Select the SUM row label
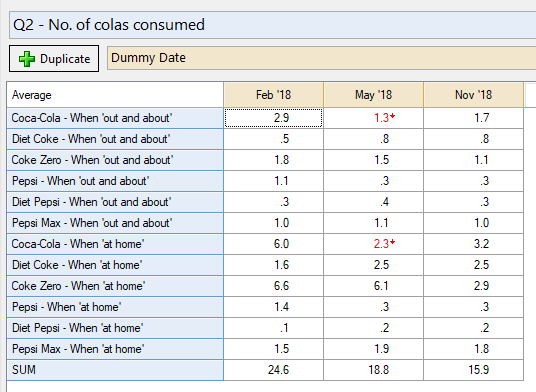The image size is (536, 392). (x=115, y=370)
